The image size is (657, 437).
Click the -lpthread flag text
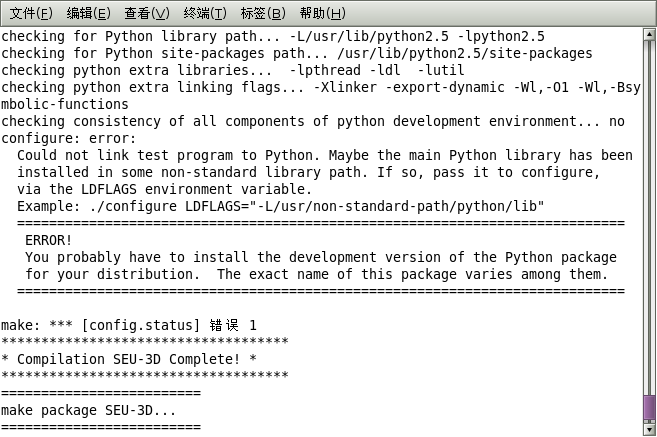pyautogui.click(x=325, y=70)
